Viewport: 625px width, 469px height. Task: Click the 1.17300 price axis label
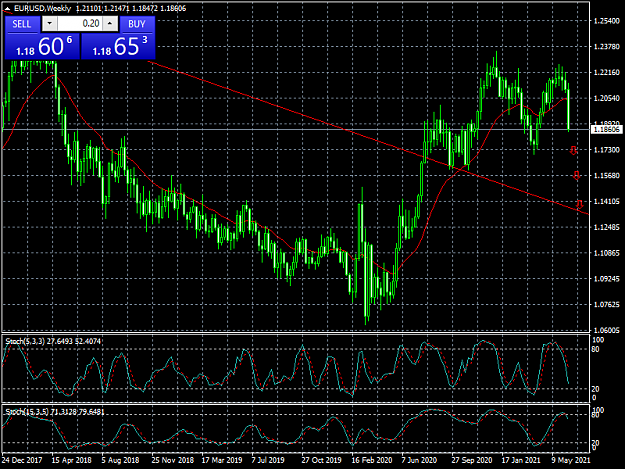coord(607,150)
